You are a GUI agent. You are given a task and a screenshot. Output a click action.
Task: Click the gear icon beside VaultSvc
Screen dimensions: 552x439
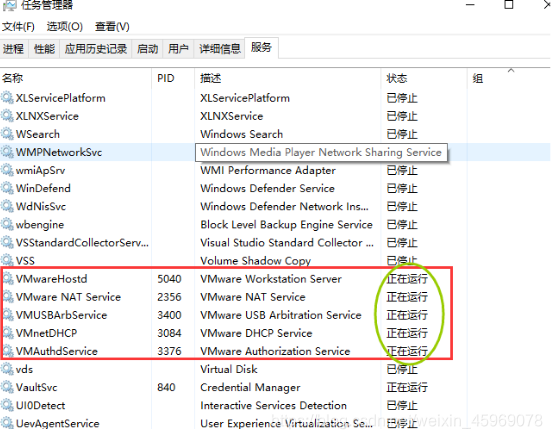(7, 387)
